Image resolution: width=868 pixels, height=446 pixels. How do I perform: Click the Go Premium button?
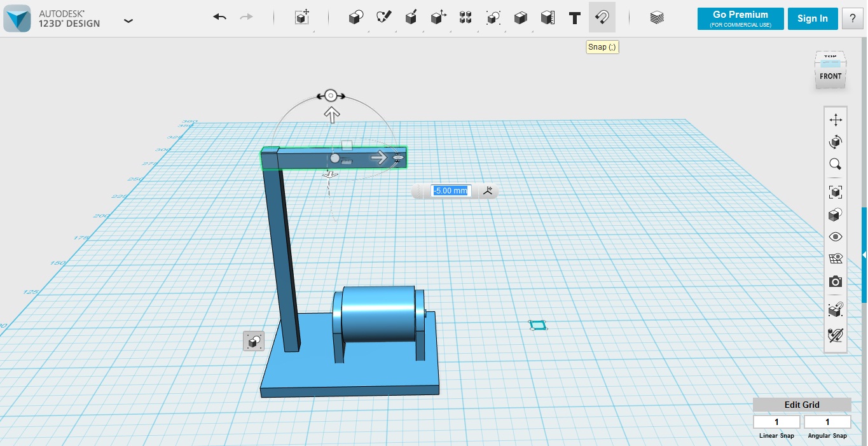(x=740, y=18)
